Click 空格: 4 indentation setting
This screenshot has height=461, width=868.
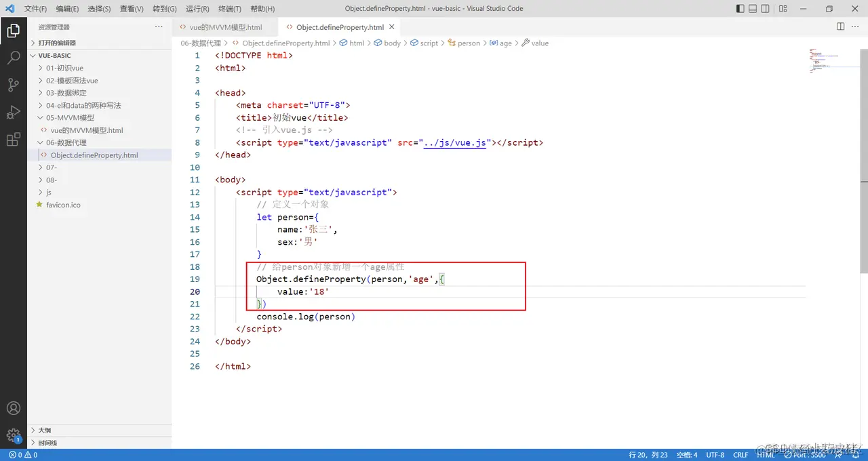coord(686,455)
